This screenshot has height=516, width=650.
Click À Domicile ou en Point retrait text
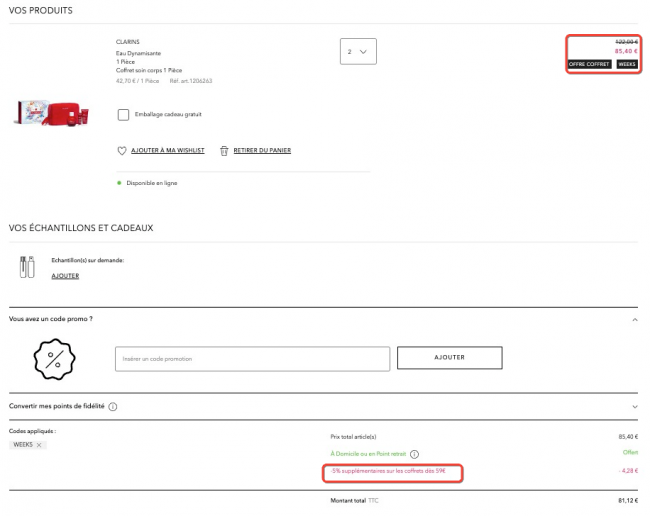point(368,454)
